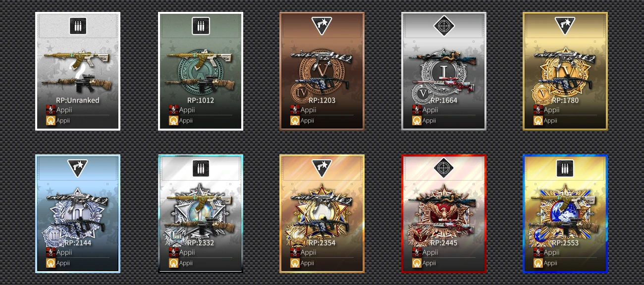
Task: Click the pistol triangle icon on RP:1203 card
Action: [322, 25]
